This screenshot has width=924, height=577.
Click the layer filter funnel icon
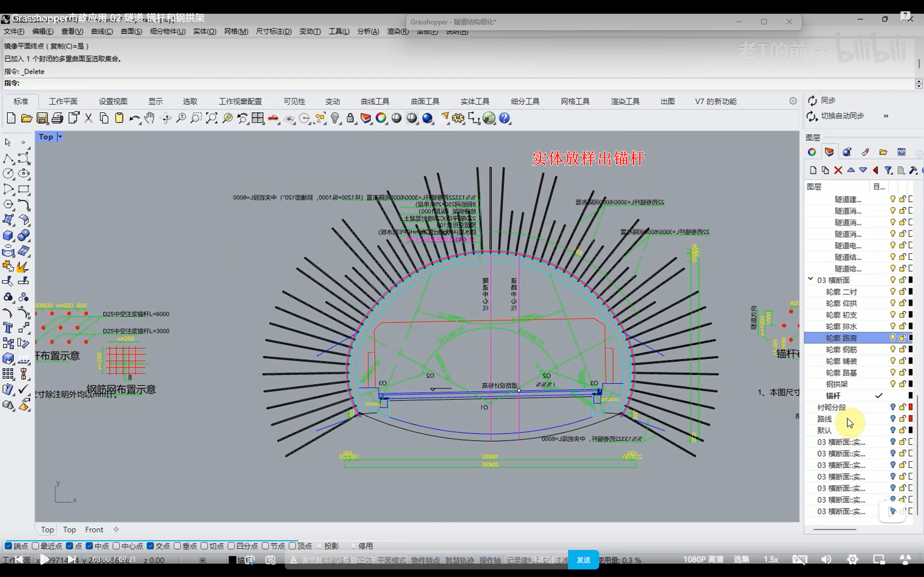(x=888, y=170)
